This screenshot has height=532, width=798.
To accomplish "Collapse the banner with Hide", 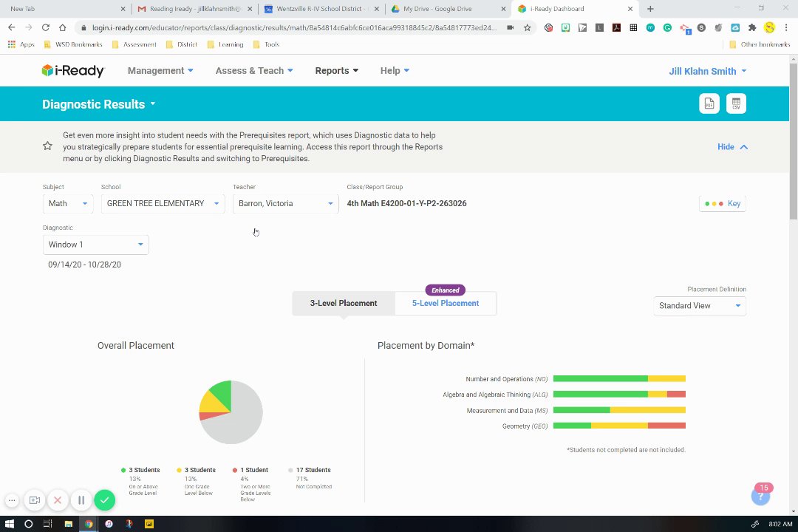I will (732, 147).
